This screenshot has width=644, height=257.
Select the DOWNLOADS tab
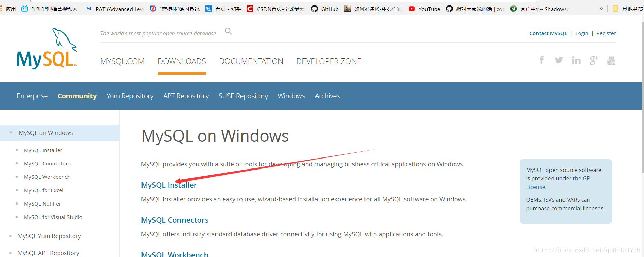tap(182, 61)
